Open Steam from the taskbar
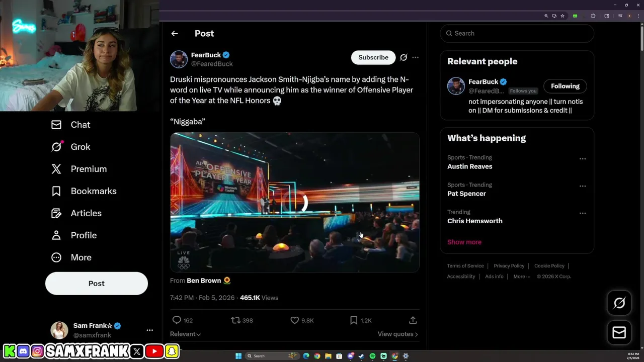This screenshot has height=362, width=644. pos(361,356)
